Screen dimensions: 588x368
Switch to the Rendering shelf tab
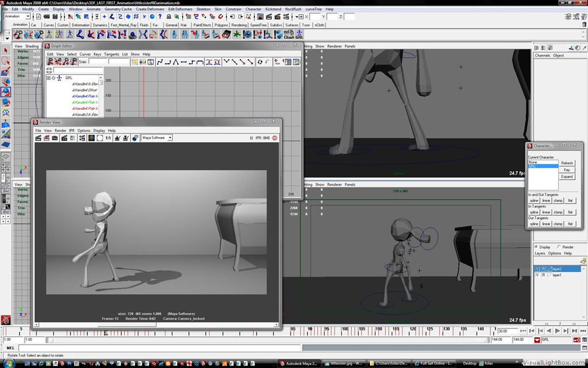pos(239,25)
